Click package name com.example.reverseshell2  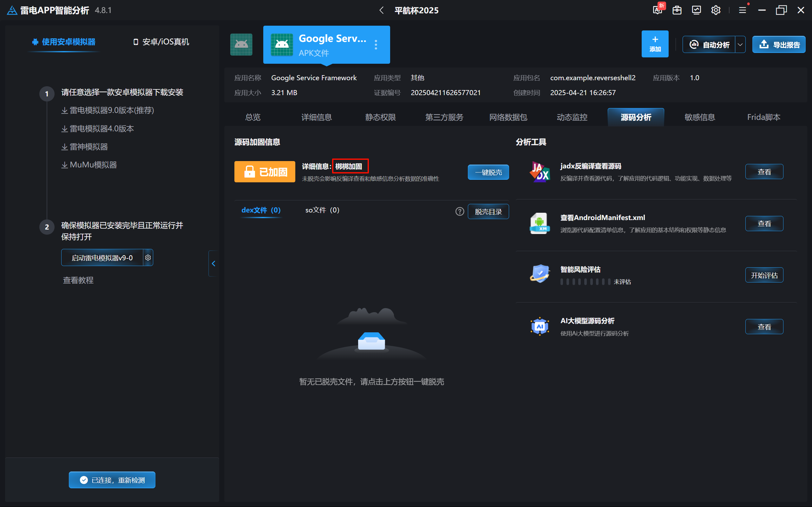(x=593, y=78)
